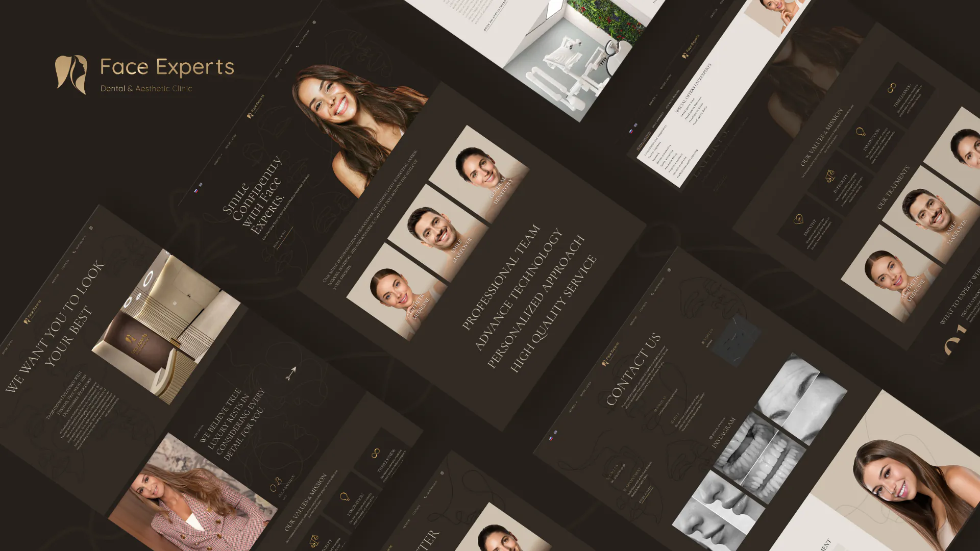Click Instagram icon on Contact Us page header

[669, 270]
